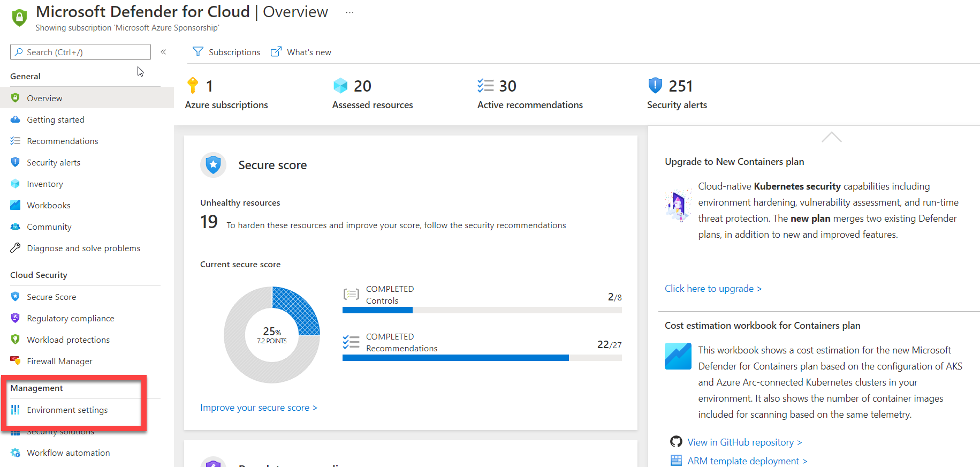This screenshot has width=980, height=467.
Task: Click the ARM template deployment grid icon
Action: 677,461
